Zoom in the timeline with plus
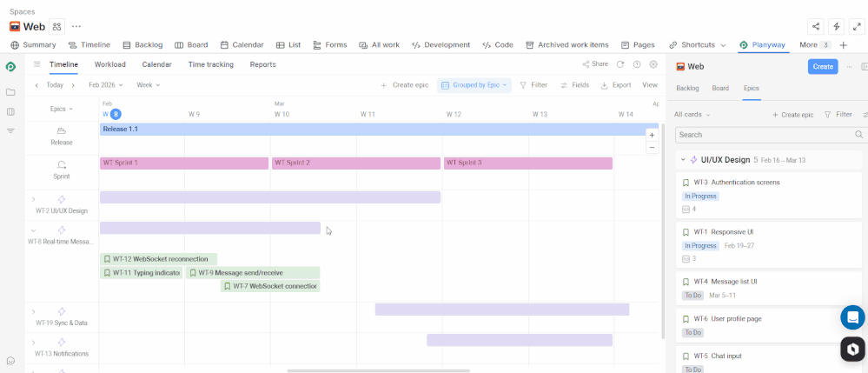Screen dimensions: 868x373 (x=653, y=136)
